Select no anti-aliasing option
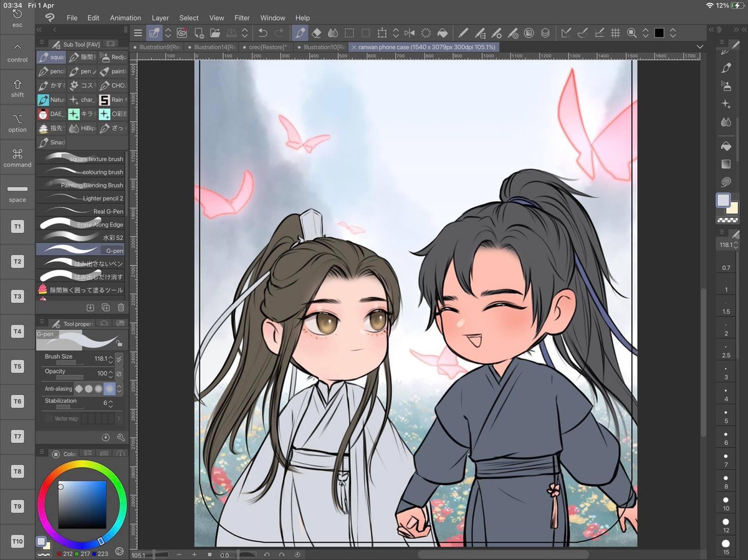Screen dimensions: 748x560 (79, 388)
